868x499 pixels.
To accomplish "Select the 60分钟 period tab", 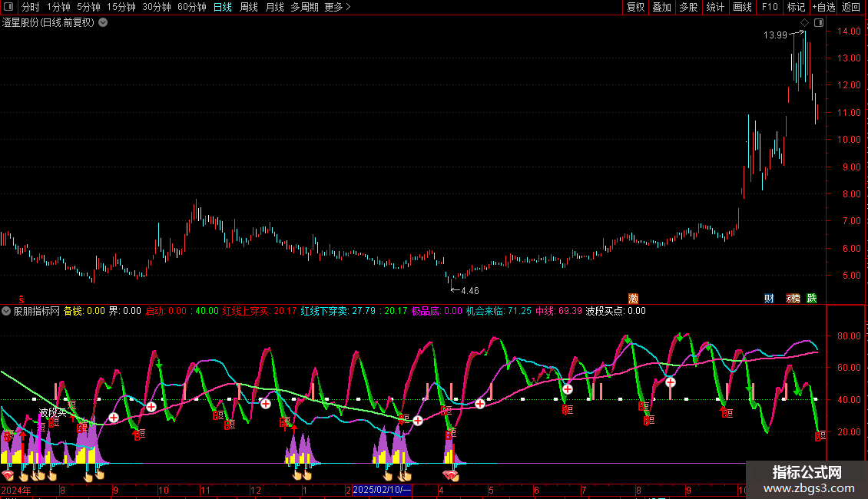I will [x=191, y=8].
